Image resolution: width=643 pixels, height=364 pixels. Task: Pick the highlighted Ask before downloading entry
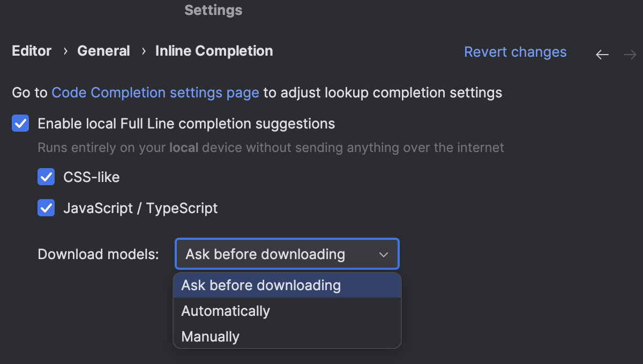pos(261,285)
